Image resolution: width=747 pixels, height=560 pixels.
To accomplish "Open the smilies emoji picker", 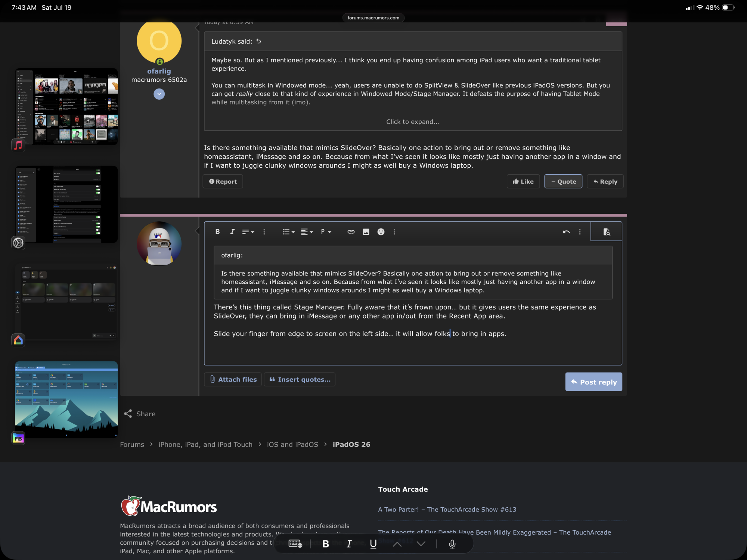I will [381, 232].
